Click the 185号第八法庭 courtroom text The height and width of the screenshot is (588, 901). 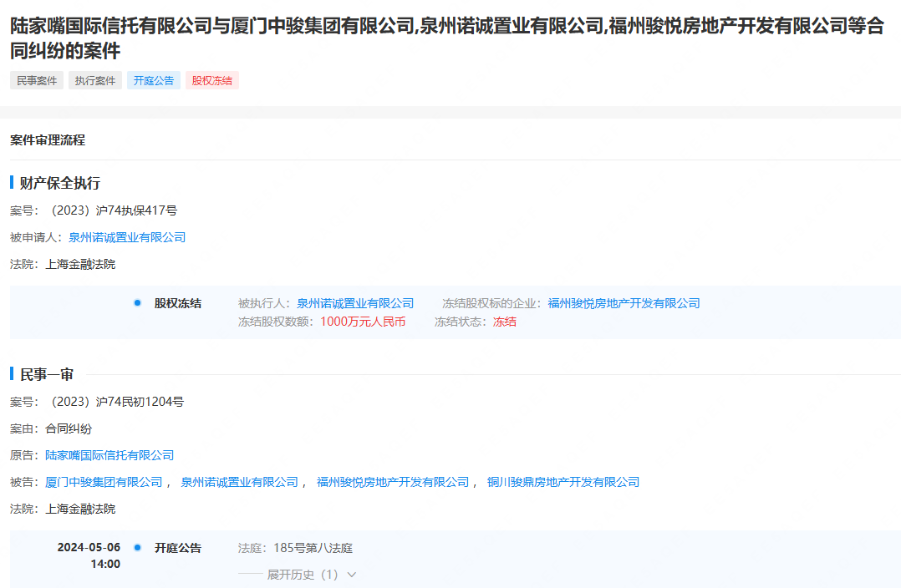pos(313,548)
